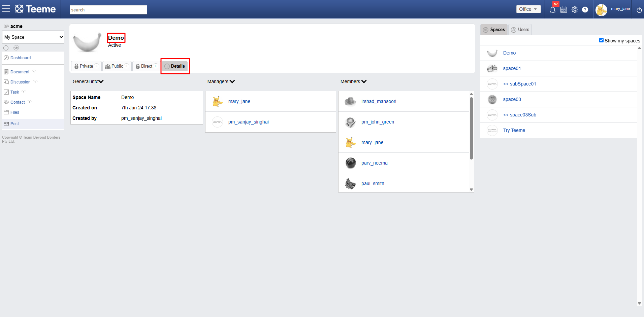The height and width of the screenshot is (317, 644).
Task: Open the hamburger menu icon
Action: point(6,9)
